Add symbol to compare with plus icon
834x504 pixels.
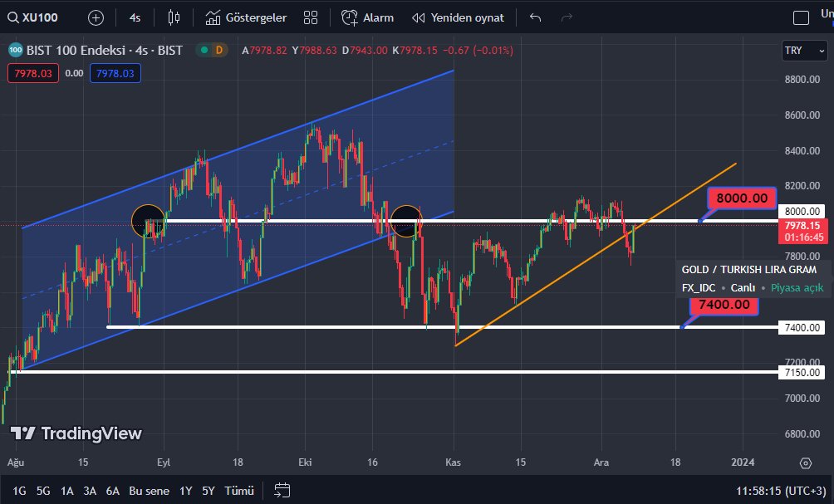point(96,17)
